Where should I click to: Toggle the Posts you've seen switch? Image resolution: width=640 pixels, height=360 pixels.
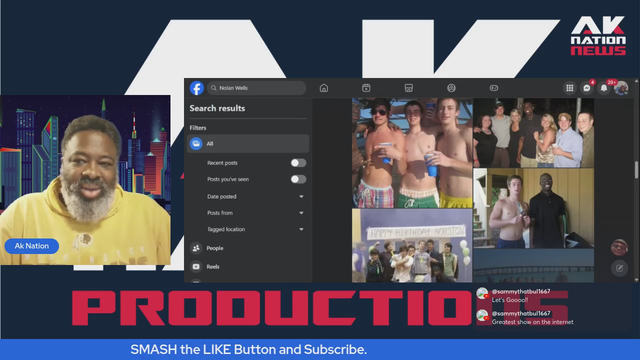click(298, 179)
